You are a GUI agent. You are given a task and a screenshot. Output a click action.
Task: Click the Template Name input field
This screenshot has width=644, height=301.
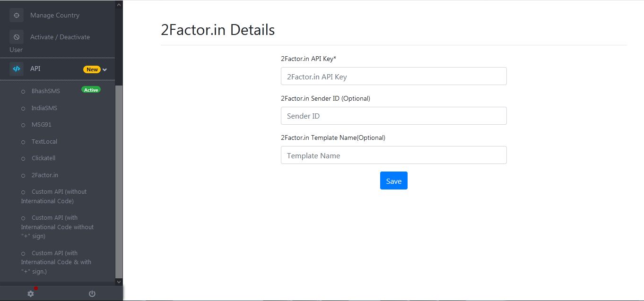coord(393,155)
